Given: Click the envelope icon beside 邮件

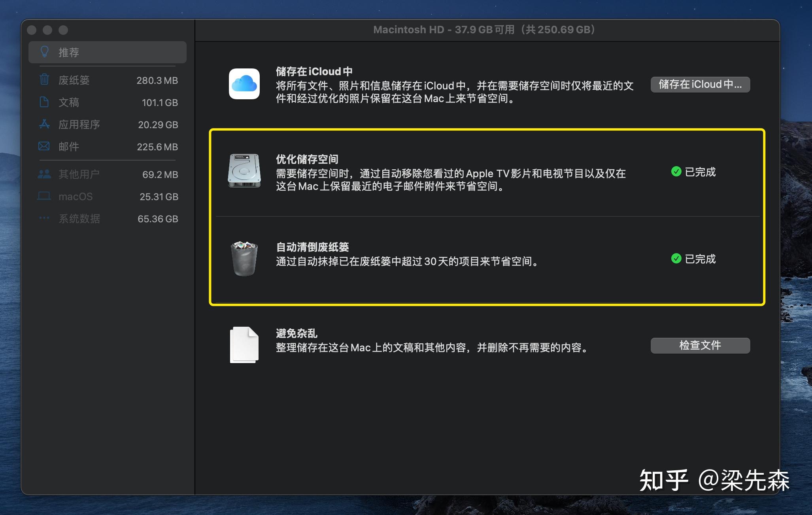Looking at the screenshot, I should 44,146.
